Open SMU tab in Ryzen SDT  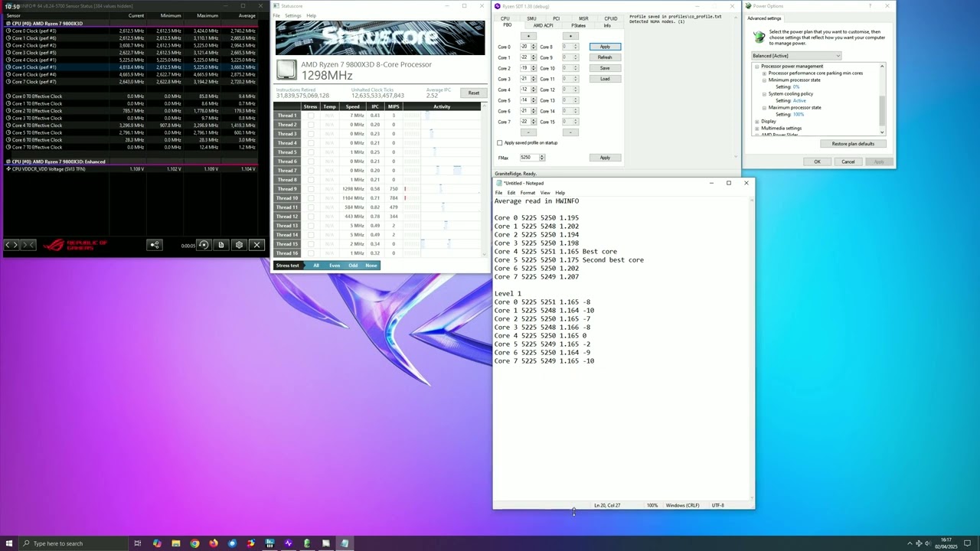[531, 18]
